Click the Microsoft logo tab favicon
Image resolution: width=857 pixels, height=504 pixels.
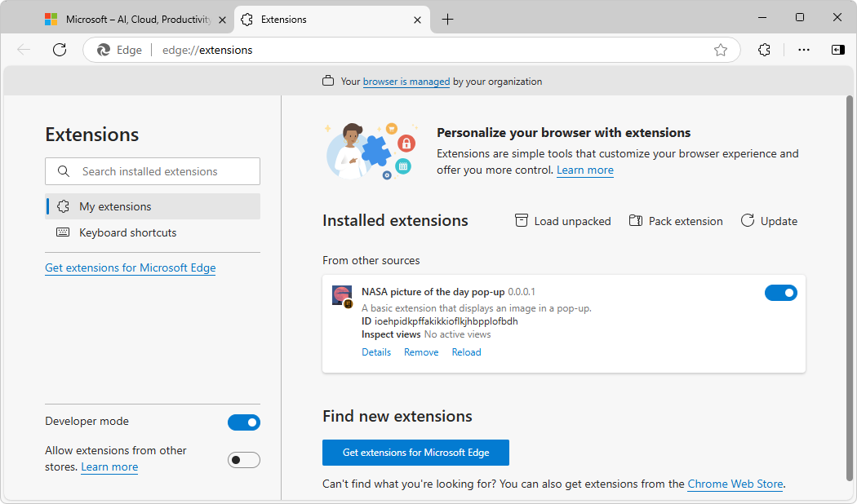click(51, 20)
